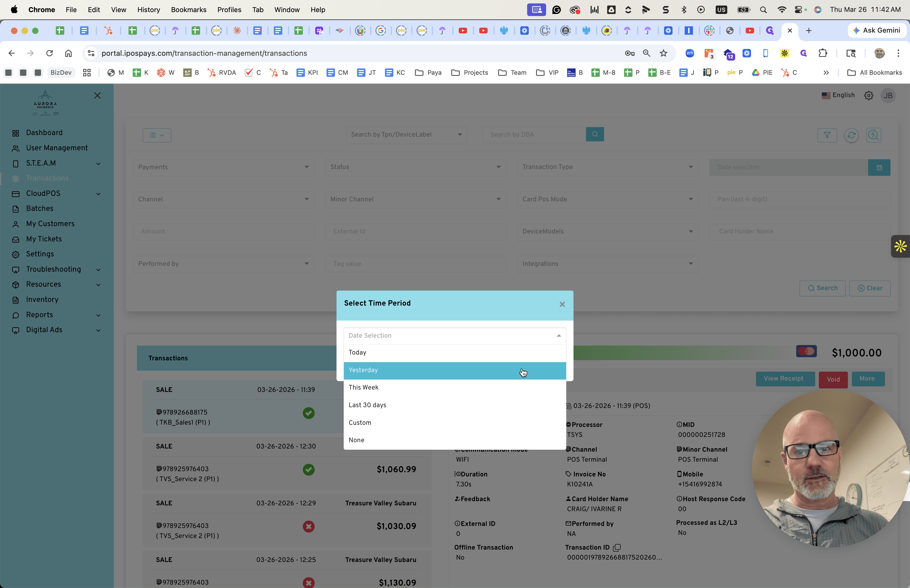Open My Customers page
This screenshot has height=588, width=910.
50,224
